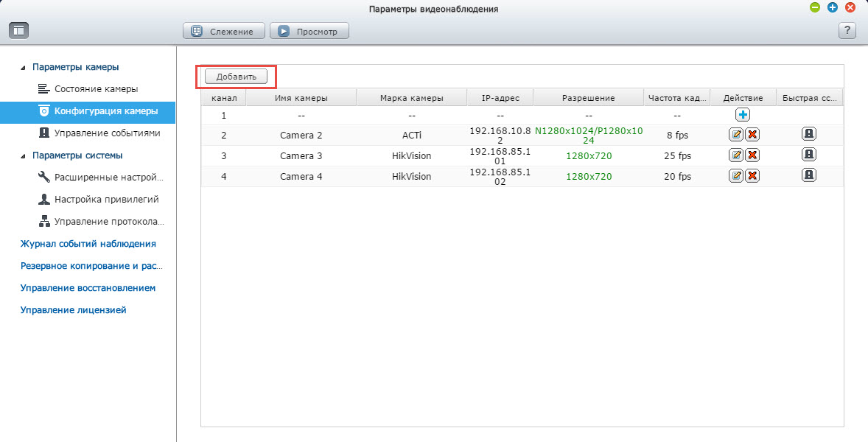Click the ACTi brand cell
The image size is (868, 442).
[411, 136]
